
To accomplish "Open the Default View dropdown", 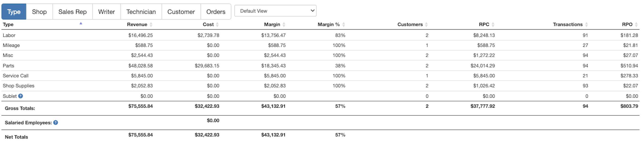I will (275, 11).
